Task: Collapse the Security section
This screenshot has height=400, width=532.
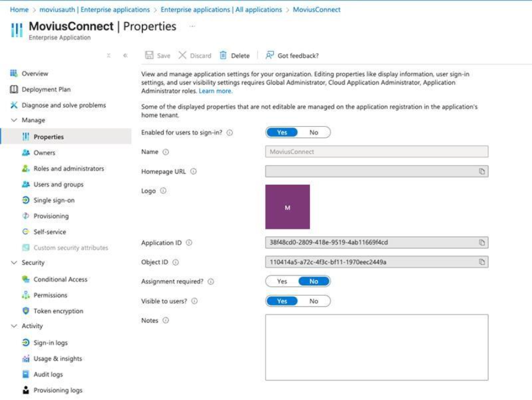Action: point(14,263)
